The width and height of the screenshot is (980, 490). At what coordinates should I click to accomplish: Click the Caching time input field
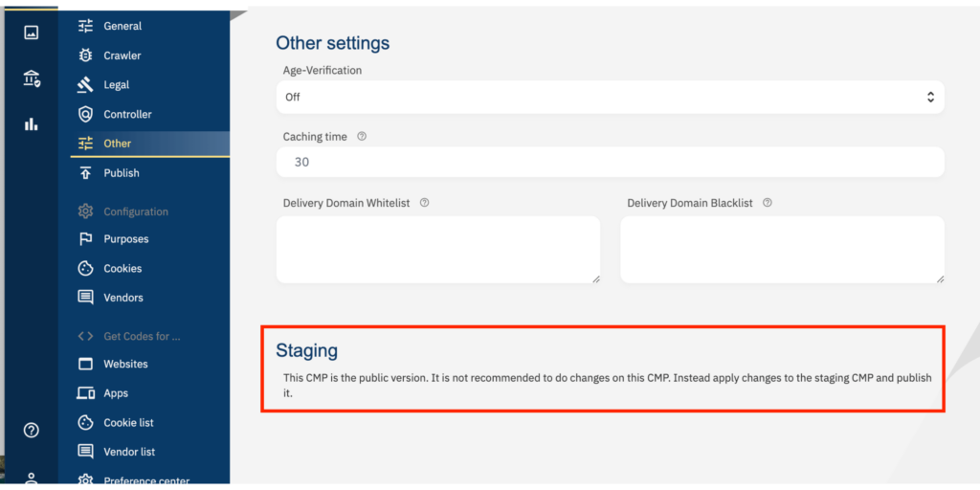tap(610, 162)
